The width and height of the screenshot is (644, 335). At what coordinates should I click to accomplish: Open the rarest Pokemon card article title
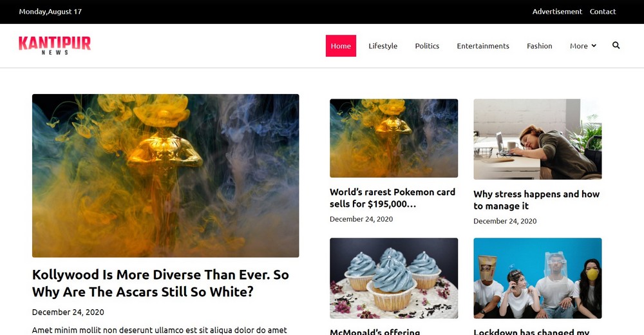392,198
